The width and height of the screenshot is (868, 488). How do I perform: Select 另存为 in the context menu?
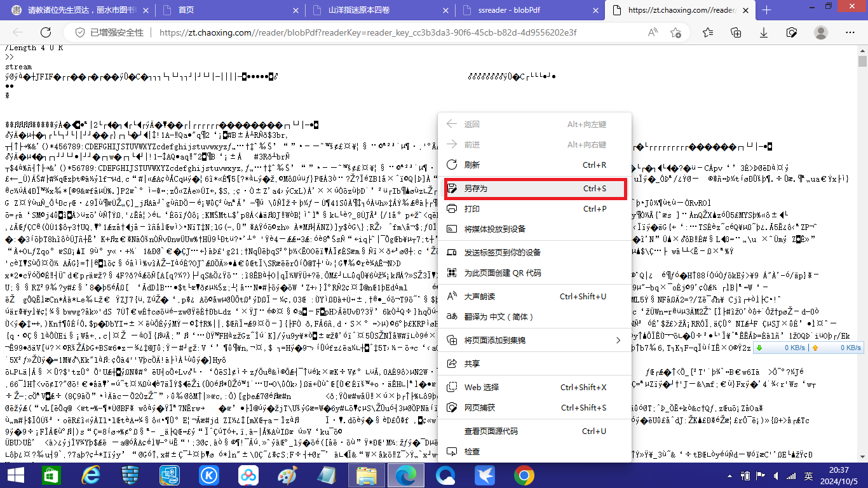click(x=534, y=189)
